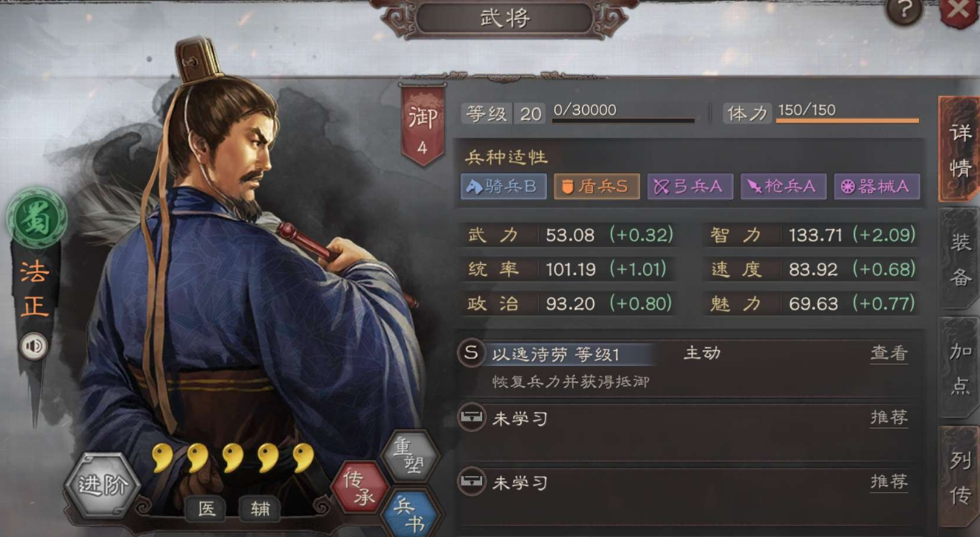The height and width of the screenshot is (537, 980).
Task: Click the S skill rank icon
Action: 470,353
